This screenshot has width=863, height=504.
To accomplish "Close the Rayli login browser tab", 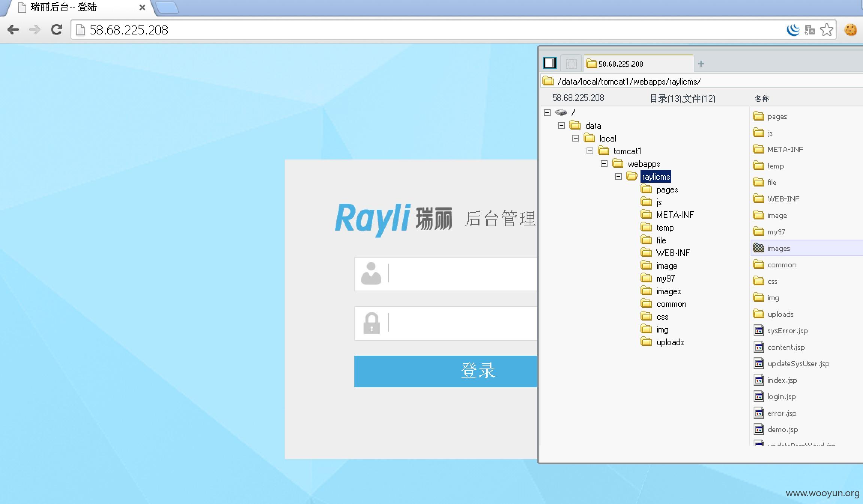I will [x=142, y=7].
